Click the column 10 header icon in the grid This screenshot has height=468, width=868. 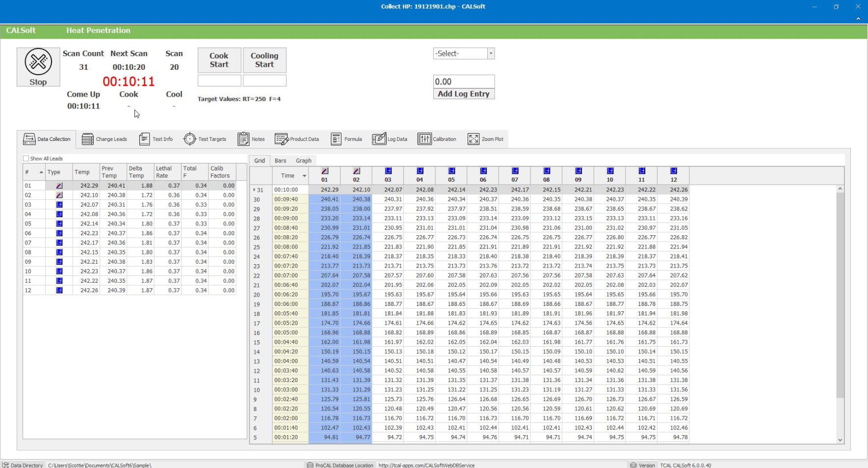pos(610,171)
